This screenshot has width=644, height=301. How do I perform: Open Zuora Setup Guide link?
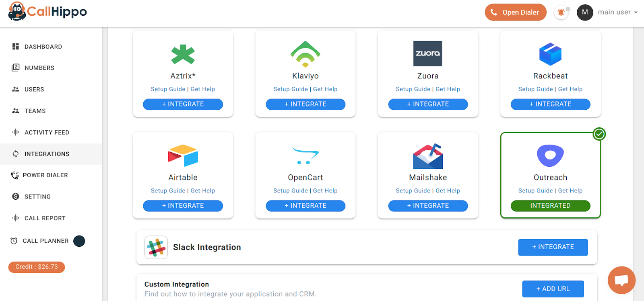(x=413, y=89)
